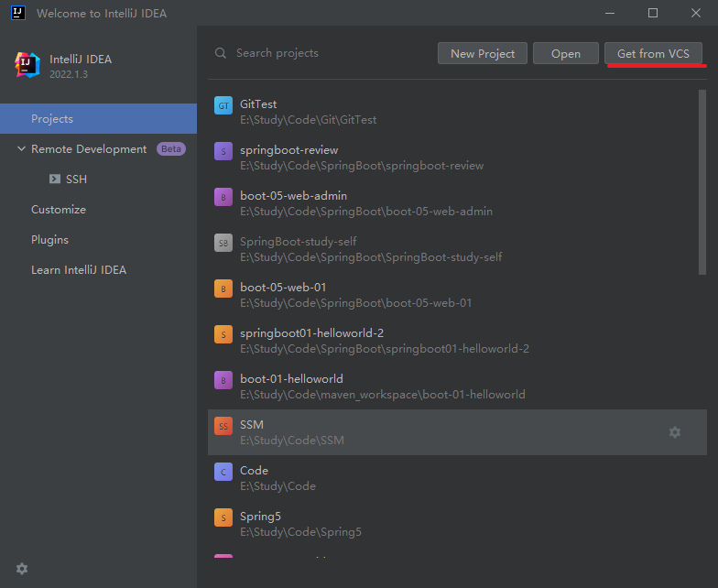Screen dimensions: 718x588
Task: Click the GitTest project GT icon
Action: click(x=223, y=105)
